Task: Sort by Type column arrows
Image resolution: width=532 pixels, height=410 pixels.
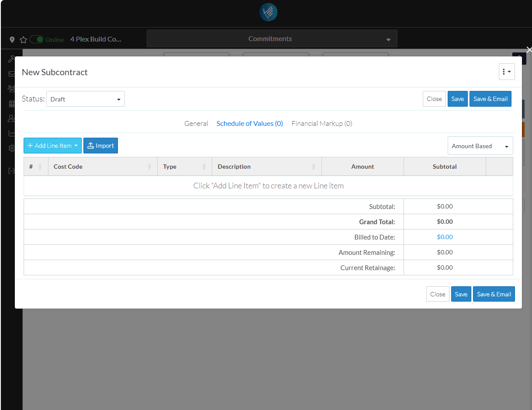Action: [204, 167]
